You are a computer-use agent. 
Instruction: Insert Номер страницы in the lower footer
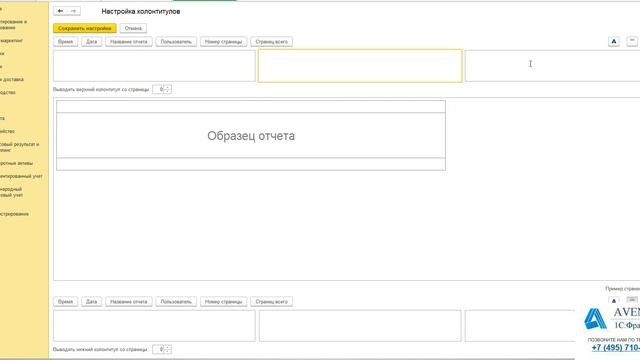(x=223, y=302)
